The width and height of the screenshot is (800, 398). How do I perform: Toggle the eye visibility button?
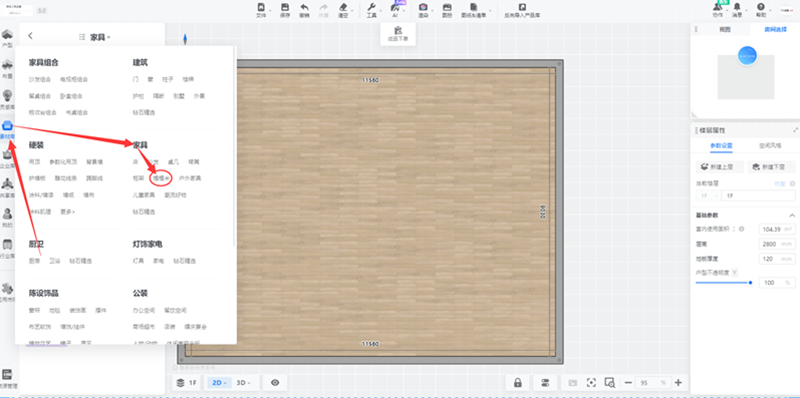pos(275,383)
